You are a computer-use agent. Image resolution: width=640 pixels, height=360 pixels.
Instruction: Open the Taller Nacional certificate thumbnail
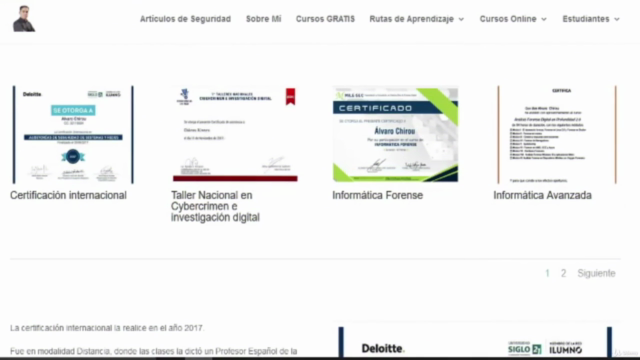click(235, 134)
